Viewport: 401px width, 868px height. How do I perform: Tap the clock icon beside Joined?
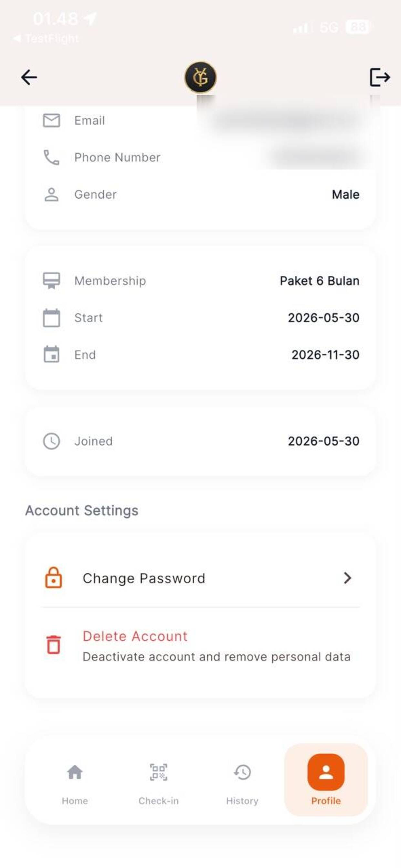[x=52, y=441]
